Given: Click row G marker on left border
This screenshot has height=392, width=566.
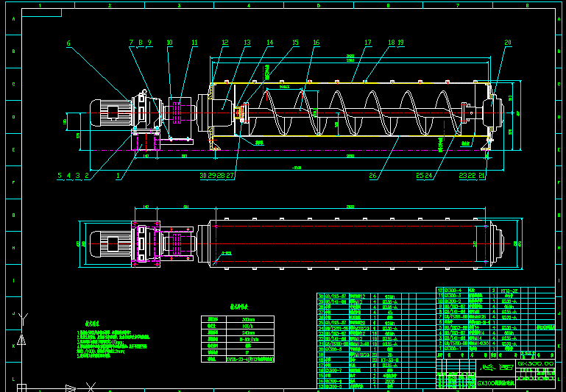Looking at the screenshot, I should click(x=14, y=215).
